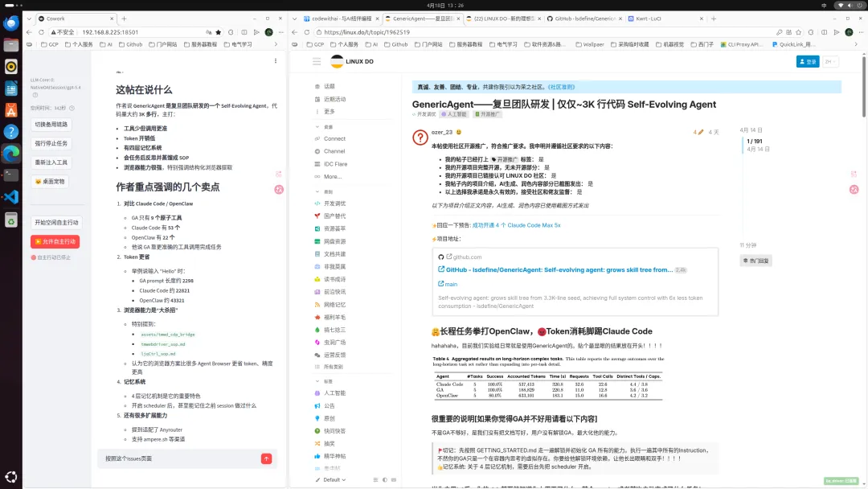This screenshot has height=489, width=868.
Task: Launch Rhythmbox from the dock
Action: pyautogui.click(x=11, y=67)
